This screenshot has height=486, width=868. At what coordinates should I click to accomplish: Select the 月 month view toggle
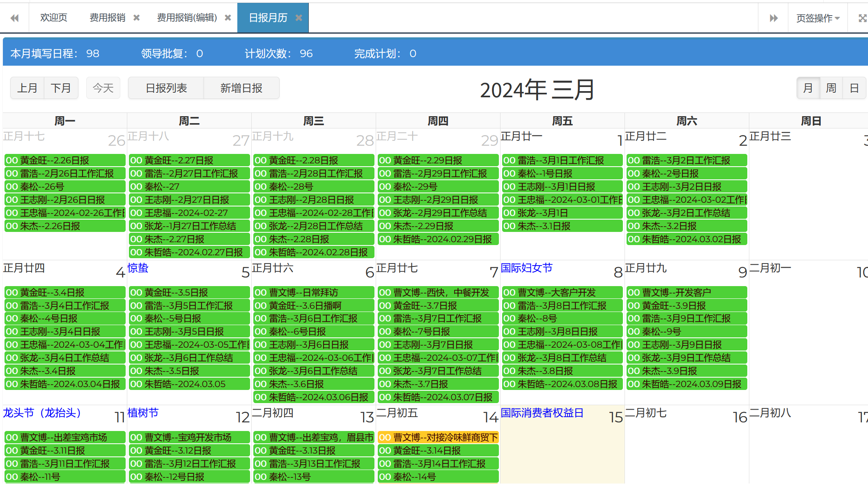808,88
